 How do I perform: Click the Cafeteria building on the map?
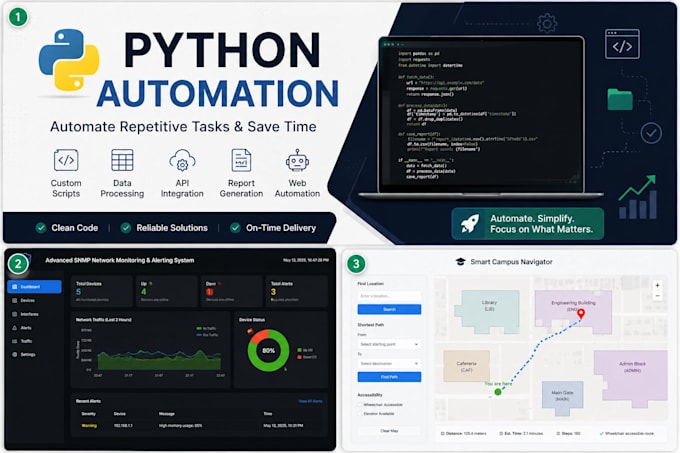pos(467,366)
